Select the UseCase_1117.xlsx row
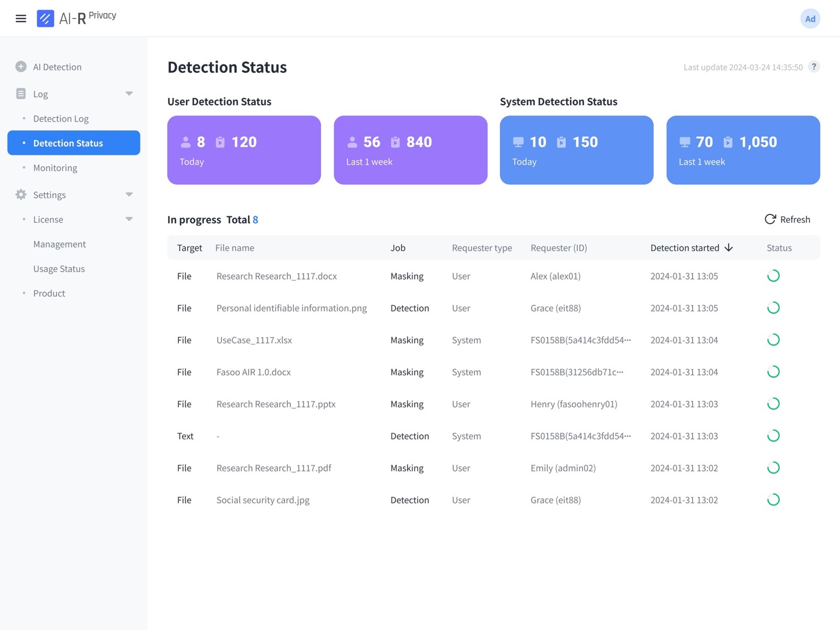This screenshot has height=630, width=840. coord(254,340)
